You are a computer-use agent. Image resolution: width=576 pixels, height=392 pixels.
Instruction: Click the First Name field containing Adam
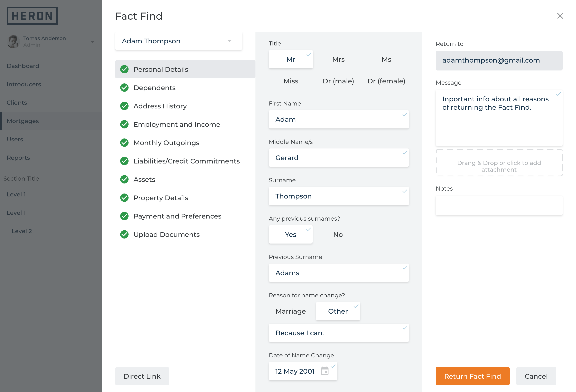coord(339,119)
